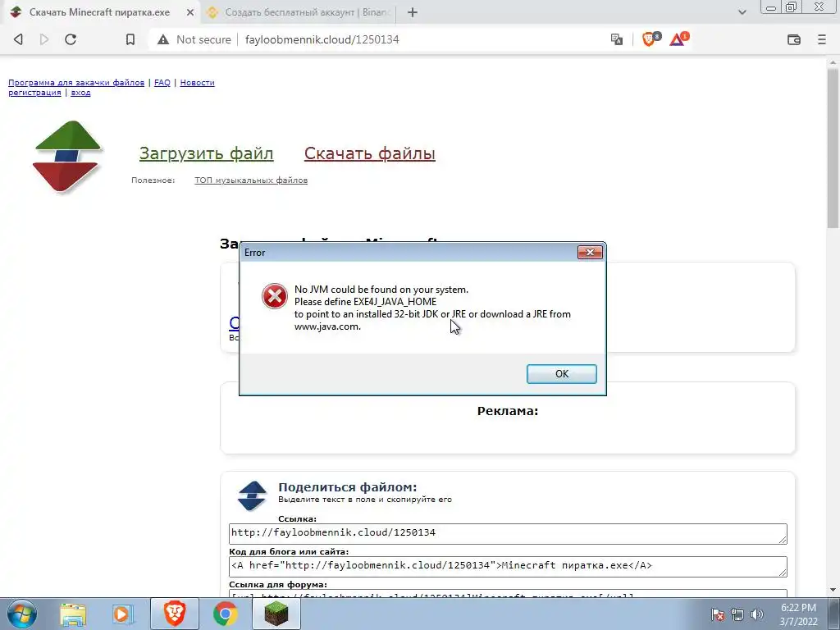Switch to the Binance account tab
Screen dimensions: 840x630
pos(299,12)
